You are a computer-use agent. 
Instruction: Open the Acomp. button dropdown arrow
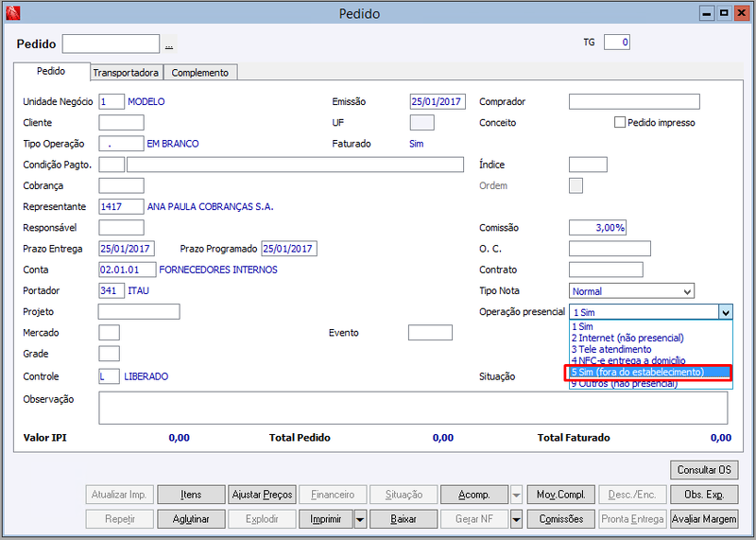click(x=516, y=495)
